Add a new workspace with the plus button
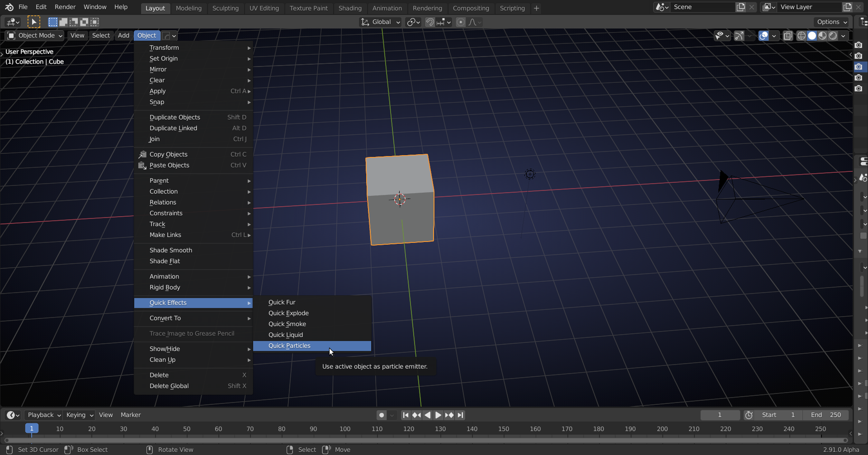The height and width of the screenshot is (455, 868). tap(536, 8)
